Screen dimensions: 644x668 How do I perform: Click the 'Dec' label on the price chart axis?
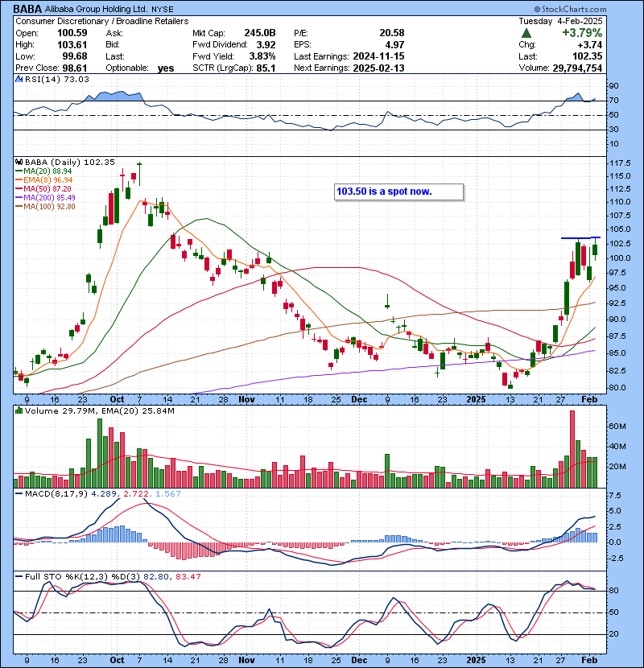[x=359, y=399]
